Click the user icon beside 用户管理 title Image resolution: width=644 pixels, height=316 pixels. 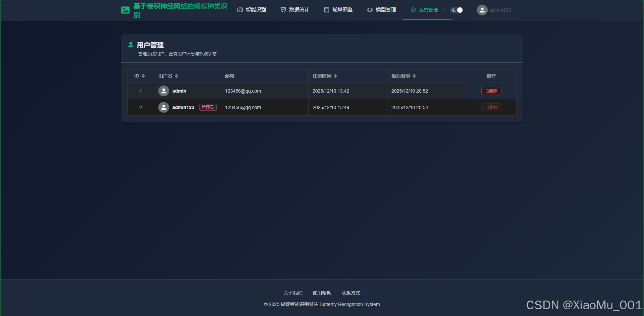tap(131, 45)
